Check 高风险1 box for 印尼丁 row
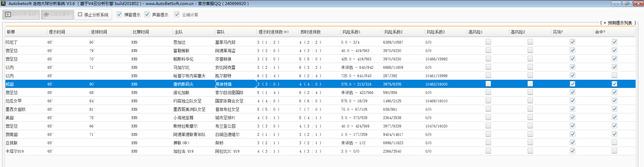The width and height of the screenshot is (644, 167). [x=488, y=42]
